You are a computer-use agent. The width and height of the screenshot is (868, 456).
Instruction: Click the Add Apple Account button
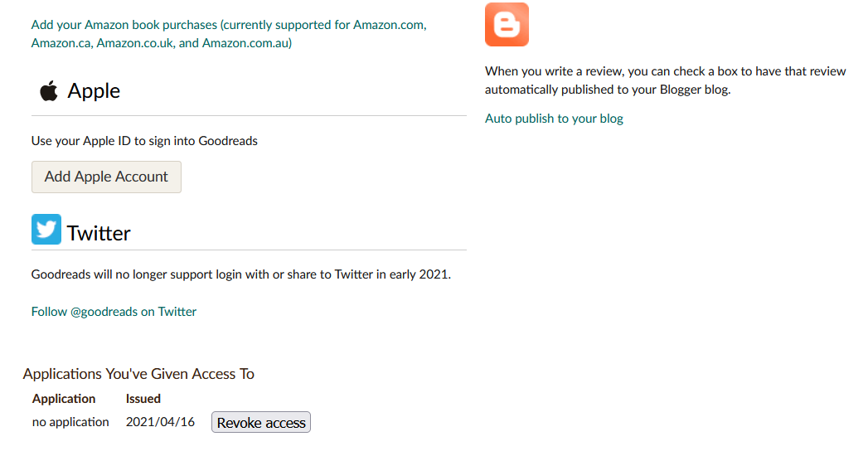click(106, 177)
